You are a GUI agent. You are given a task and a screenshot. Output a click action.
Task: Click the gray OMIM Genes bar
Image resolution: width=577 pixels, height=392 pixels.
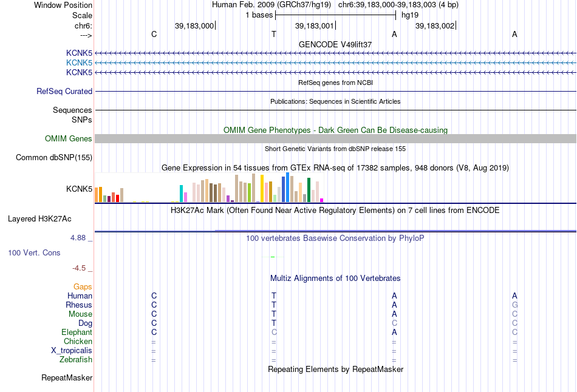point(335,138)
